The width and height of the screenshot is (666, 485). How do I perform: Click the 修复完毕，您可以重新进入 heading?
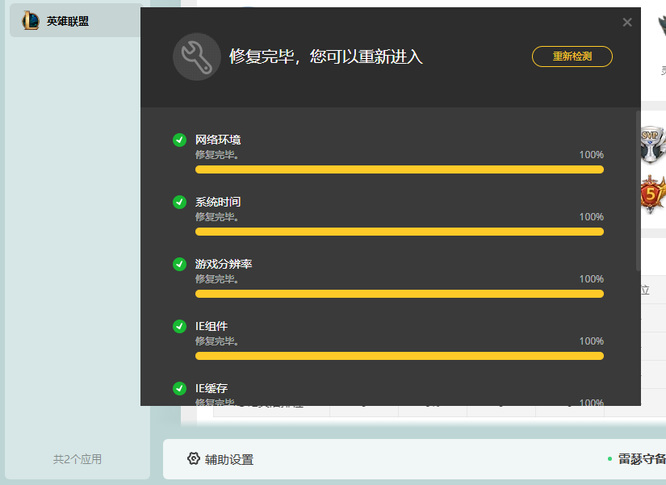point(326,56)
